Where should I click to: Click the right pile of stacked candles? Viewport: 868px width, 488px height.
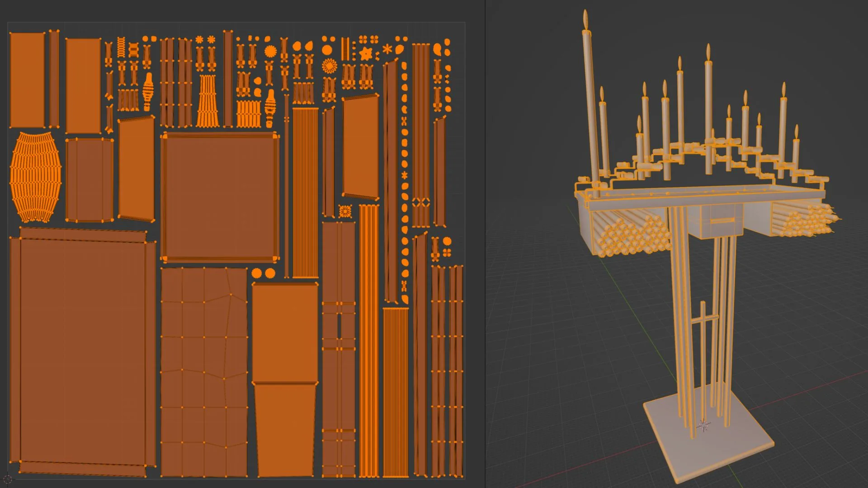tap(807, 219)
